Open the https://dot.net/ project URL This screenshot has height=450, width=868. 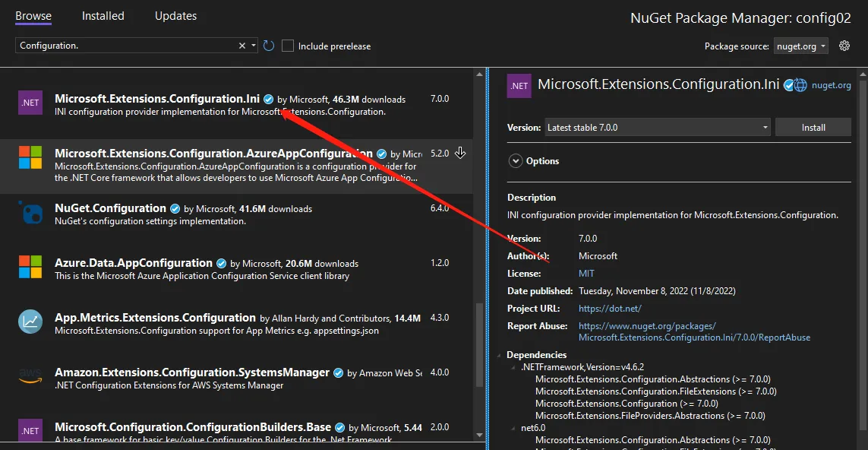click(x=610, y=308)
